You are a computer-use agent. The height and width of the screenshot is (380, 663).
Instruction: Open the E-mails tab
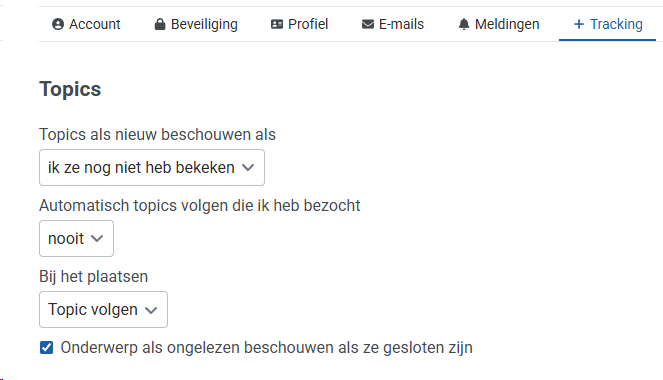pyautogui.click(x=393, y=25)
